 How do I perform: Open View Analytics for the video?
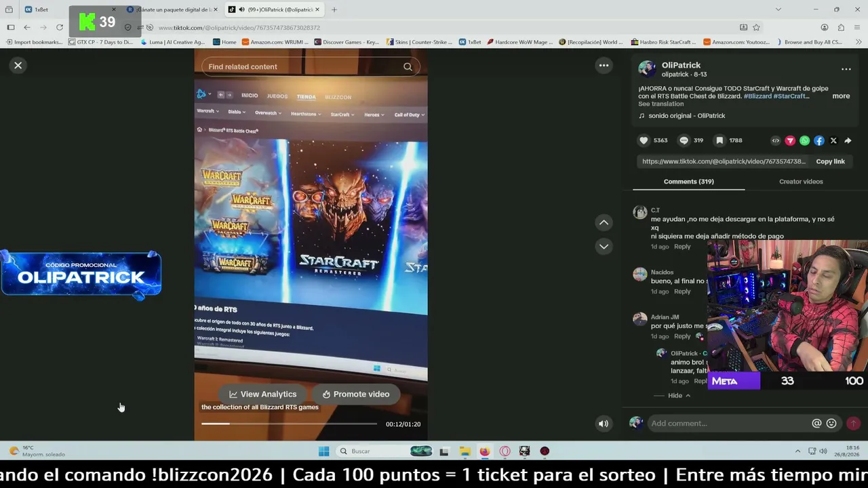pos(263,394)
